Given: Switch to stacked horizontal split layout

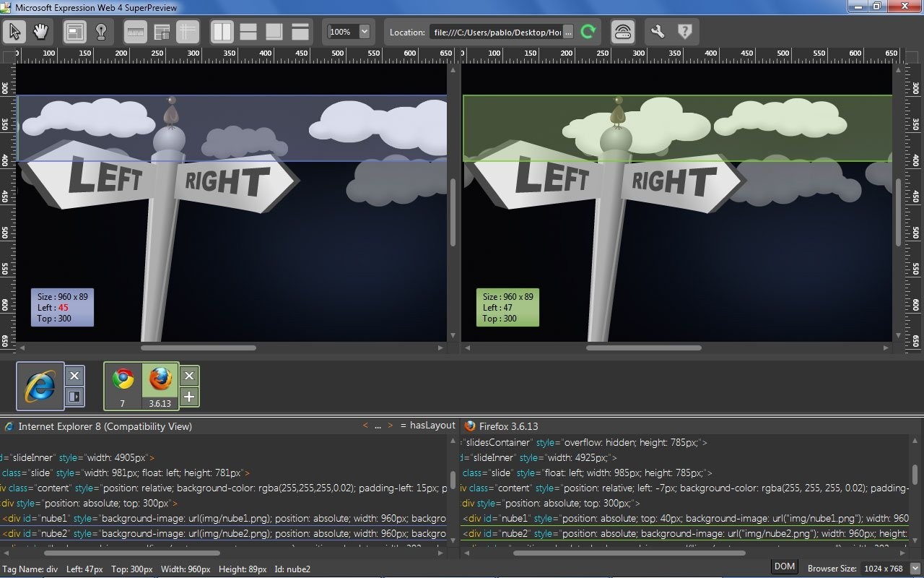Looking at the screenshot, I should 248,32.
